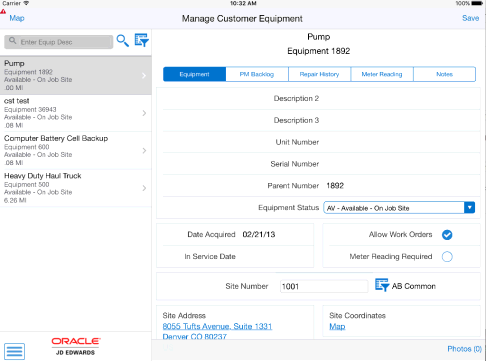Image resolution: width=486 pixels, height=361 pixels.
Task: Open the hamburger menu icon
Action: point(14,351)
